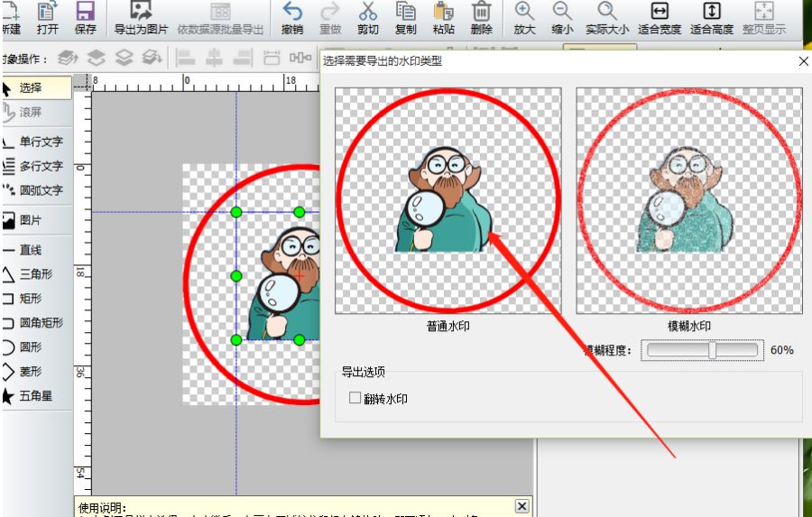The height and width of the screenshot is (517, 812).
Task: Click the 粘贴 (Paste) icon
Action: click(x=444, y=12)
